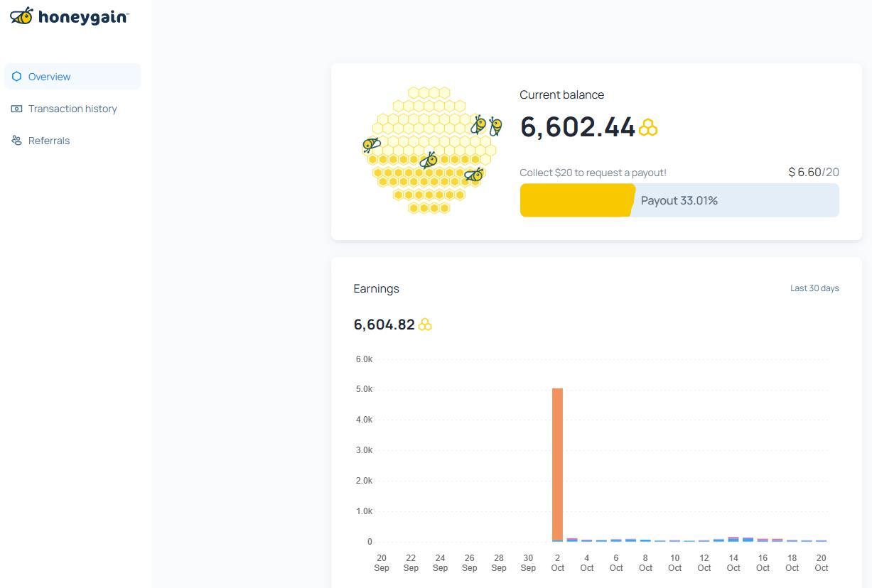872x588 pixels.
Task: Click the tall orange bar on 2 Oct
Action: coord(557,464)
